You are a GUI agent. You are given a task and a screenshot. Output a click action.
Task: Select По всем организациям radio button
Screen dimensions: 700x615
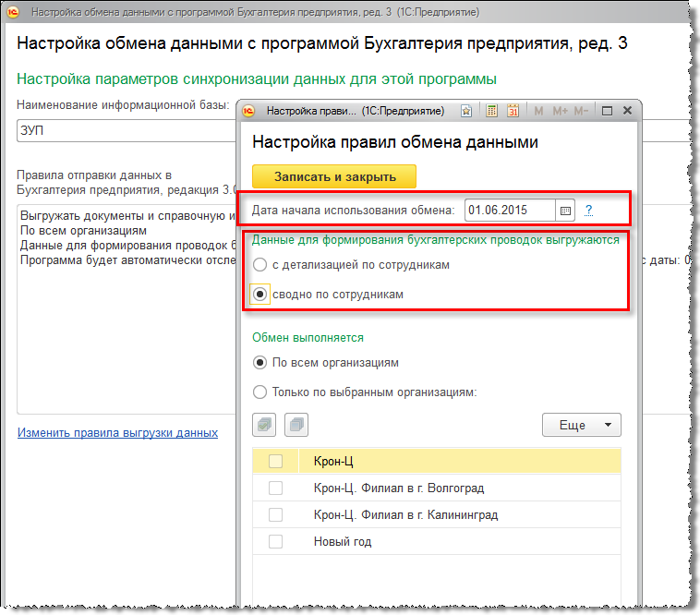tap(259, 362)
